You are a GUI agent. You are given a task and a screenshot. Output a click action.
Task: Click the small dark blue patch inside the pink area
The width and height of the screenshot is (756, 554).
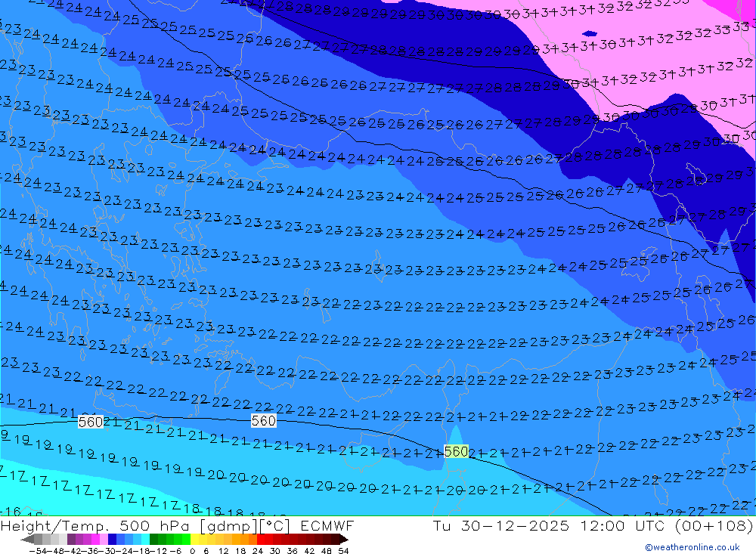click(x=589, y=34)
